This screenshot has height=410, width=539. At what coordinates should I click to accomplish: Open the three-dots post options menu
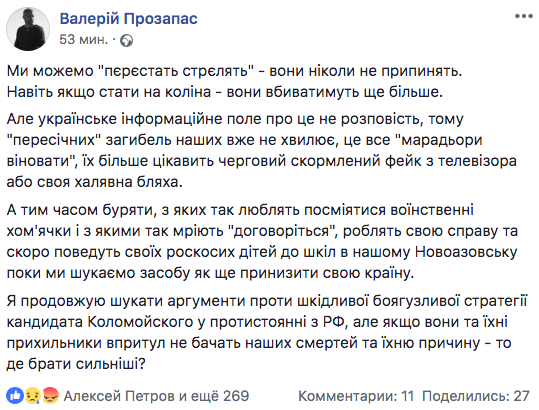[x=523, y=16]
